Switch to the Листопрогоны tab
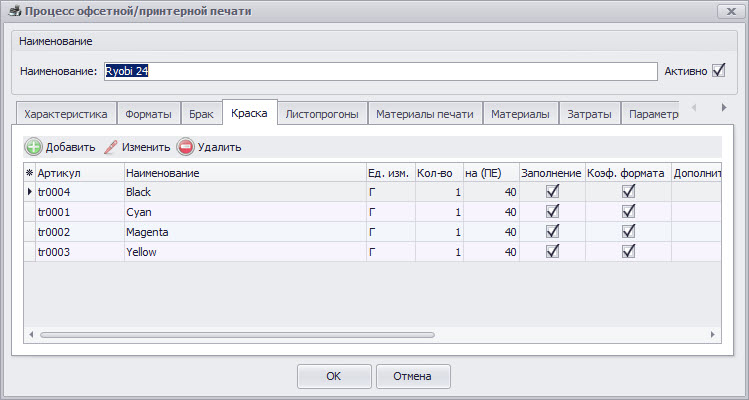This screenshot has width=749, height=400. coord(321,114)
